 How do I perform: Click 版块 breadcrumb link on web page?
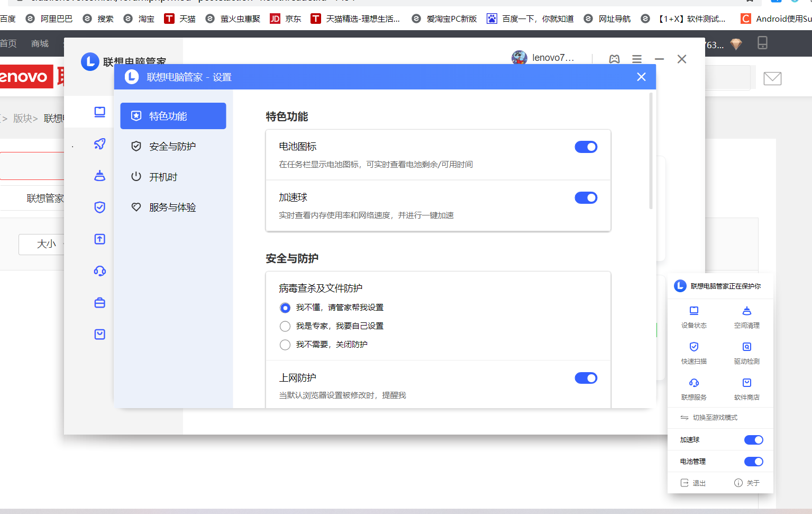pyautogui.click(x=22, y=118)
